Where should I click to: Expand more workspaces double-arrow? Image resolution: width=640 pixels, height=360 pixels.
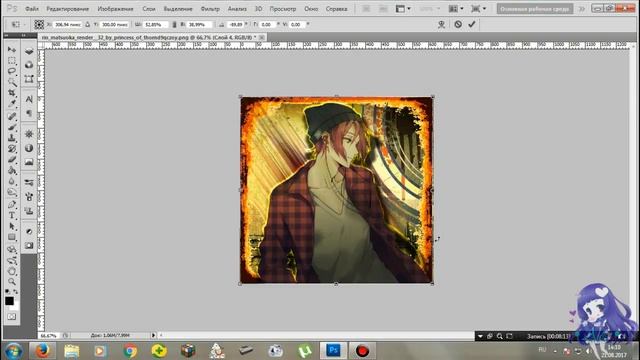coord(582,9)
